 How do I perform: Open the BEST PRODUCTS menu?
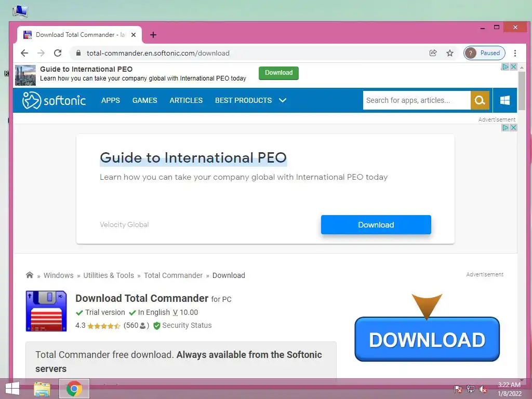[243, 100]
